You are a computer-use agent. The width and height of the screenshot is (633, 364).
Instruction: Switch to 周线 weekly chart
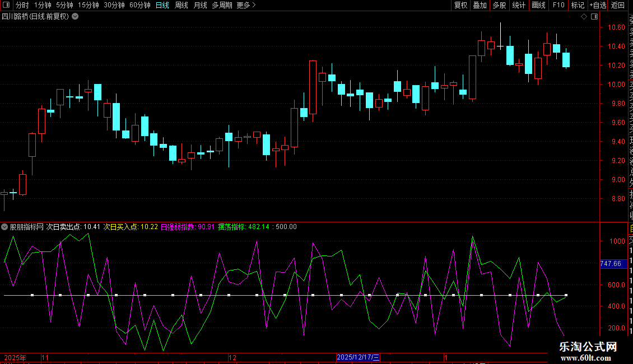(181, 5)
